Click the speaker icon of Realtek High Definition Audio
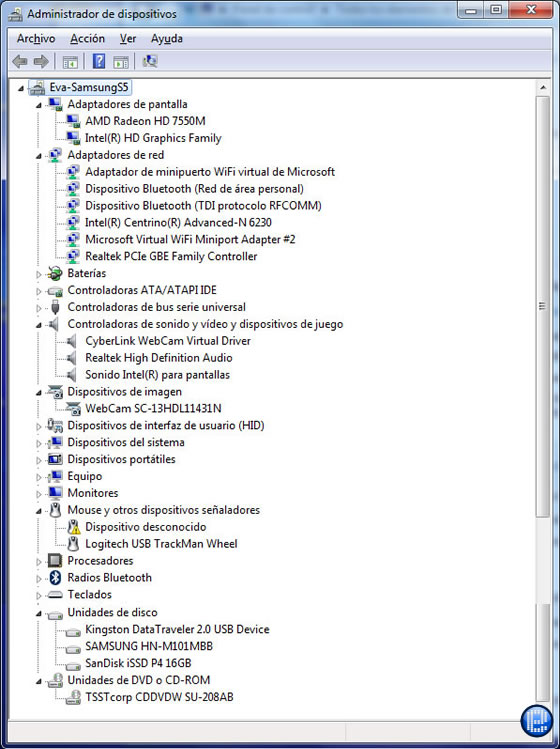The width and height of the screenshot is (560, 749). pyautogui.click(x=72, y=358)
